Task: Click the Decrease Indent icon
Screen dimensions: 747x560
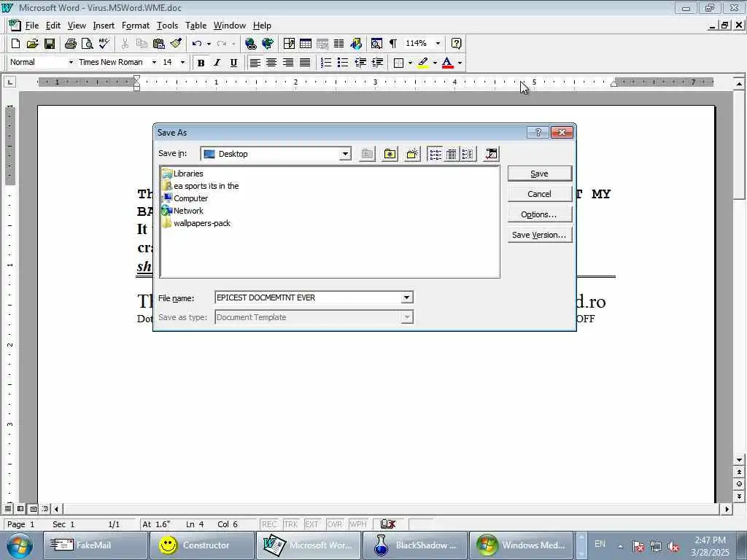Action: coord(360,63)
